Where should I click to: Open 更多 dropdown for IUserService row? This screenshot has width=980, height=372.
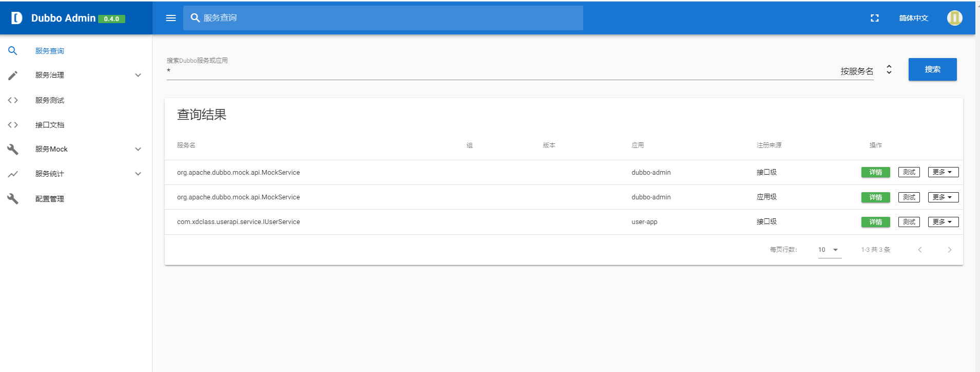pos(943,222)
